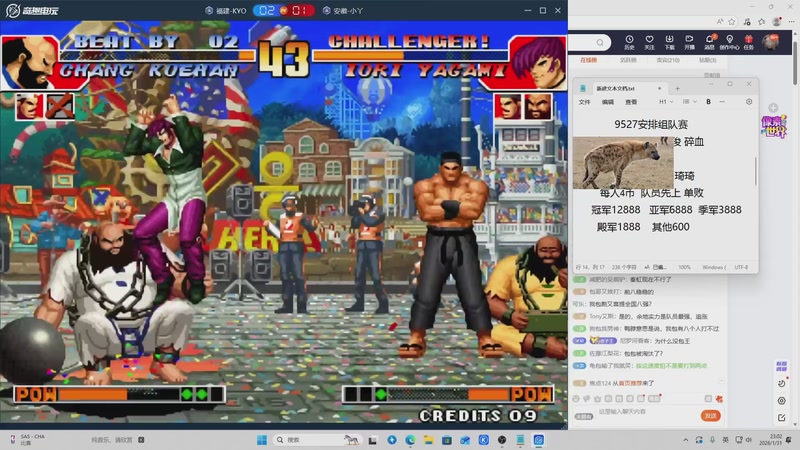The width and height of the screenshot is (800, 450).
Task: Click the Start Broadcast camera icon
Action: point(689,42)
